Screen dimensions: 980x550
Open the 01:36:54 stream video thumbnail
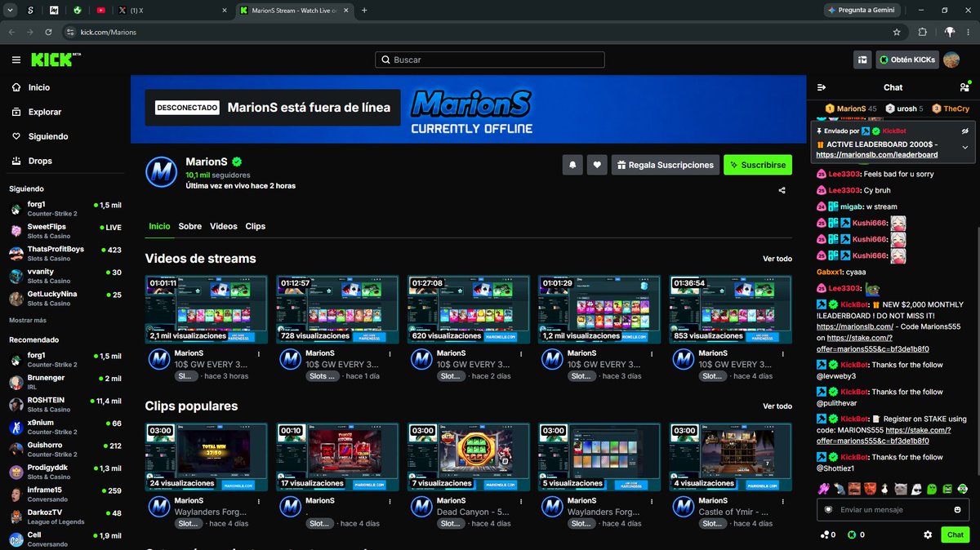(730, 309)
